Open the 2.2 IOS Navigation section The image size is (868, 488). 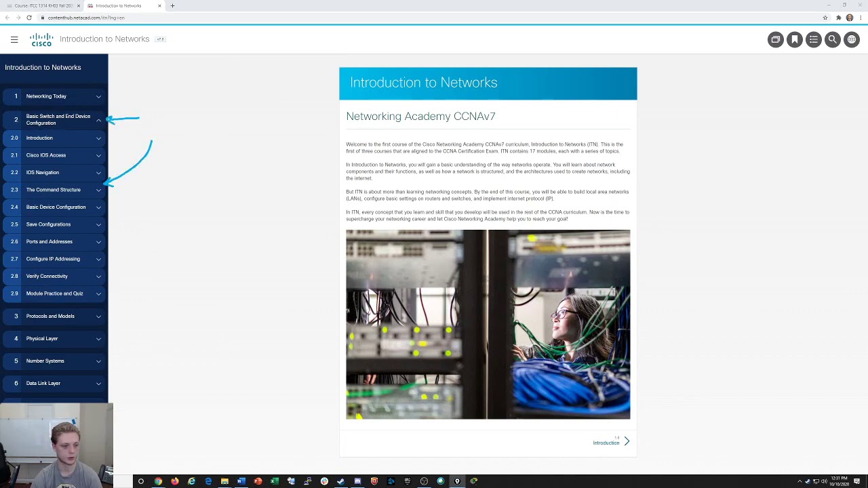pyautogui.click(x=54, y=173)
